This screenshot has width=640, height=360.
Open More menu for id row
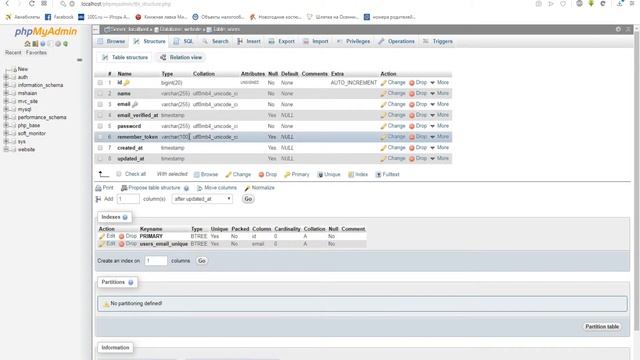coord(440,82)
